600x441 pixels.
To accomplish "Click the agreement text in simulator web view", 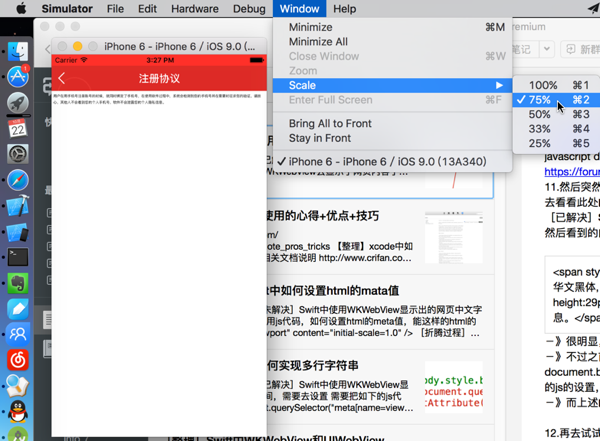I will pyautogui.click(x=157, y=99).
